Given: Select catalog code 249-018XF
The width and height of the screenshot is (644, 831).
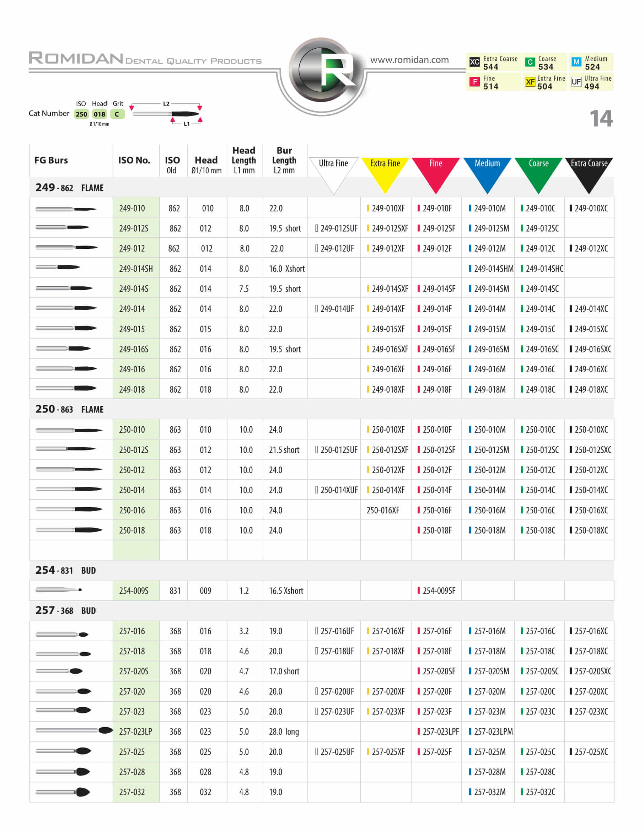Looking at the screenshot, I should [386, 389].
